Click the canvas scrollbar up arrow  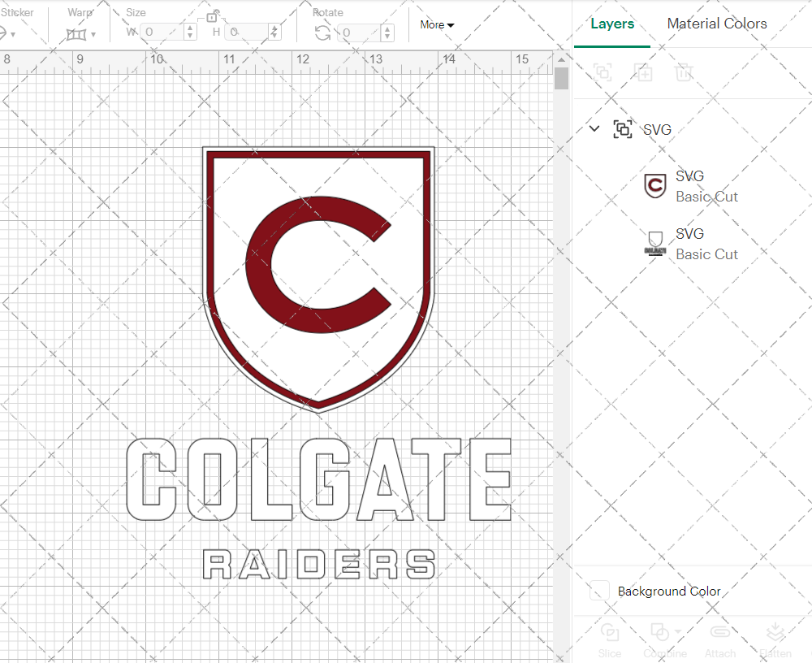[x=561, y=59]
